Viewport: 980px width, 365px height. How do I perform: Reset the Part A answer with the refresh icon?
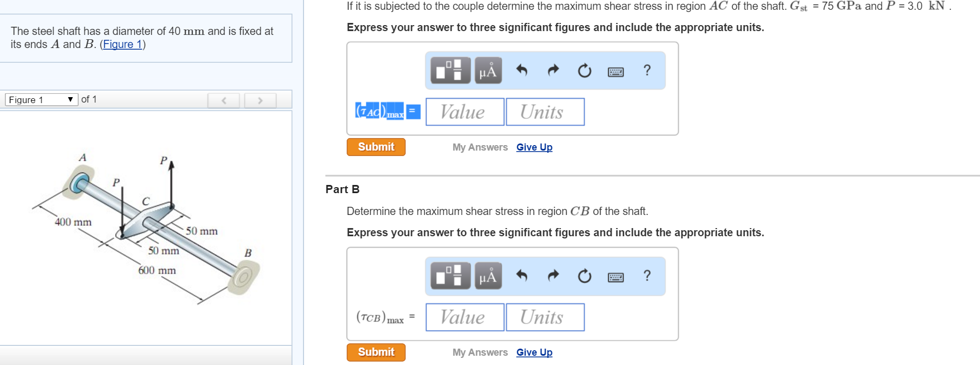point(585,70)
